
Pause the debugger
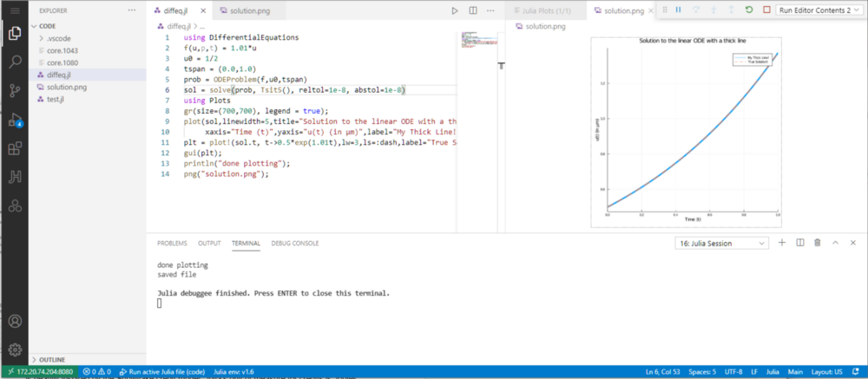[x=678, y=10]
